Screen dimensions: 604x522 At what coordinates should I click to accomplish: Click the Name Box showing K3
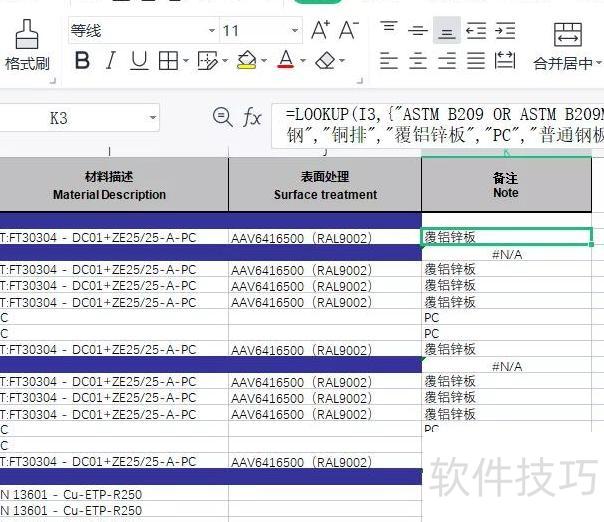(x=59, y=118)
